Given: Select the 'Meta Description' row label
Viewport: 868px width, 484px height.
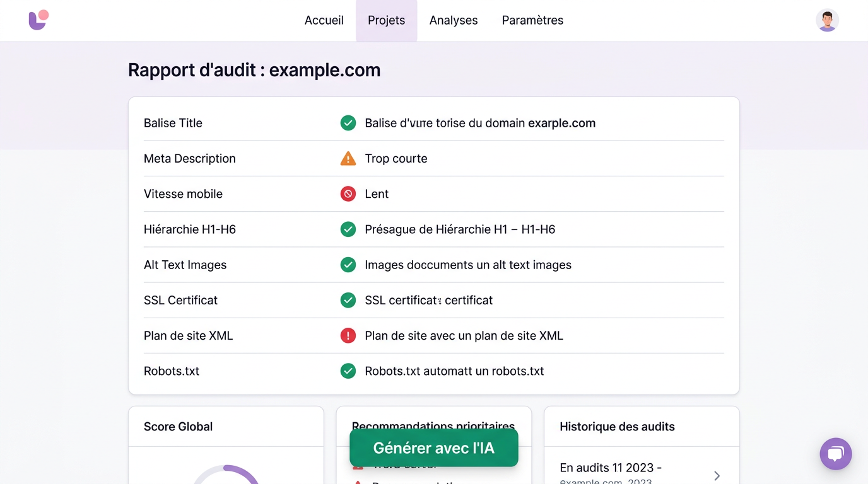Looking at the screenshot, I should [x=190, y=158].
